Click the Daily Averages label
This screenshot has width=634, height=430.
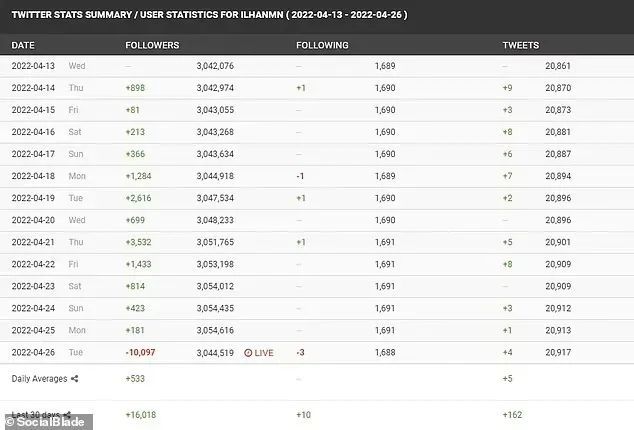coord(39,379)
